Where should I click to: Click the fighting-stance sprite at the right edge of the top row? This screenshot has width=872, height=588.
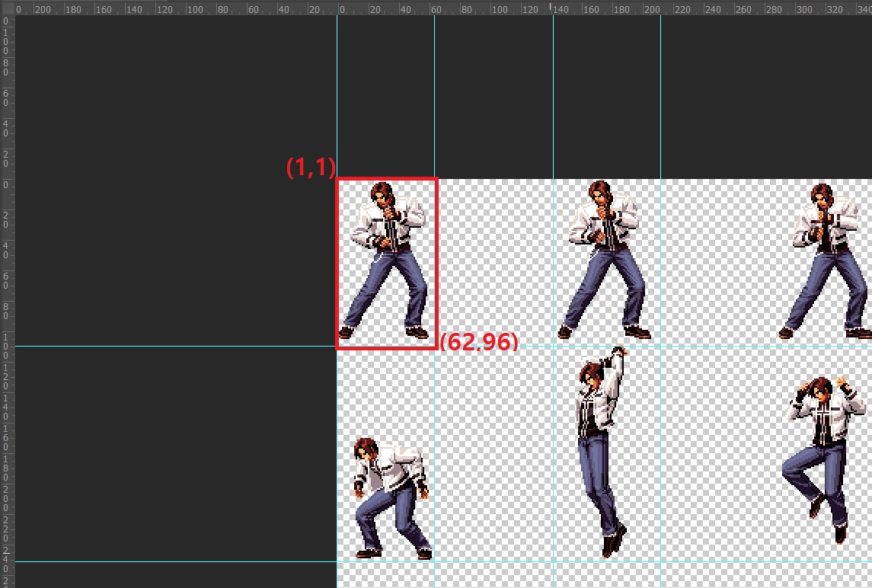pyautogui.click(x=826, y=260)
